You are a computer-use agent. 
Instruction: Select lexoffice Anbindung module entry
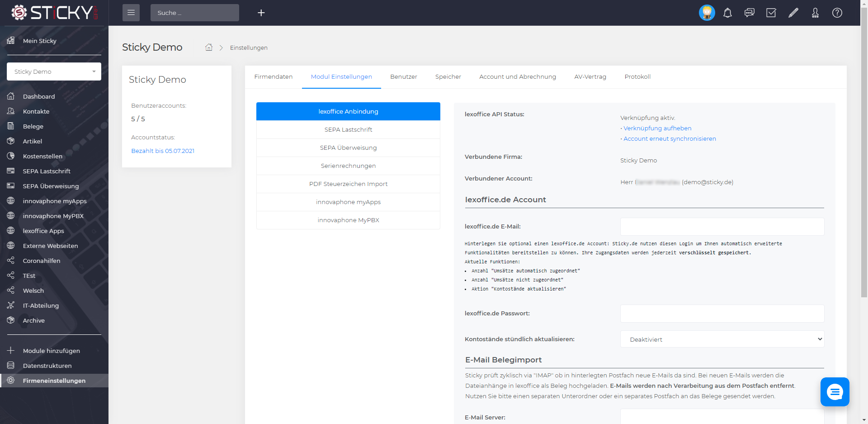tap(348, 111)
